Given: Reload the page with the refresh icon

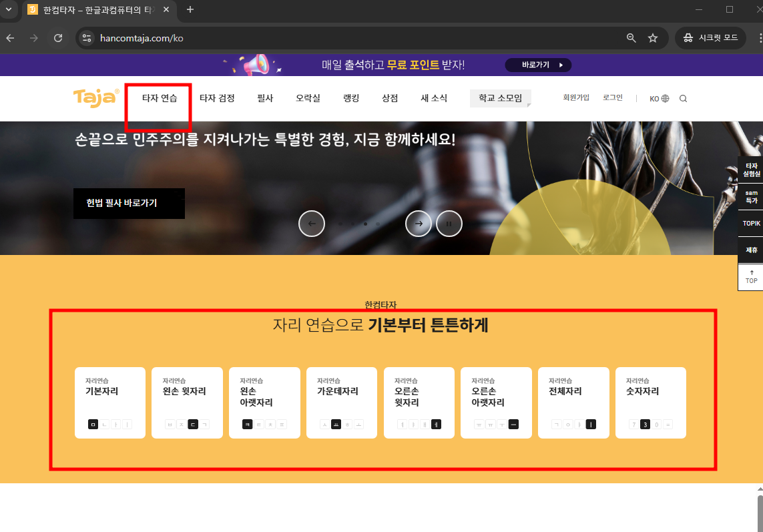Looking at the screenshot, I should [x=58, y=38].
